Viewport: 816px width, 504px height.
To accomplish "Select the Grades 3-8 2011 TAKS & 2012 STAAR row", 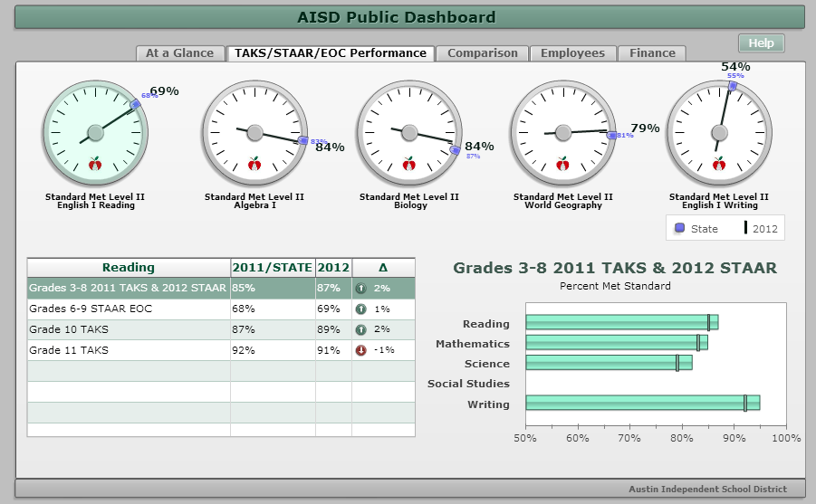I will 128,289.
